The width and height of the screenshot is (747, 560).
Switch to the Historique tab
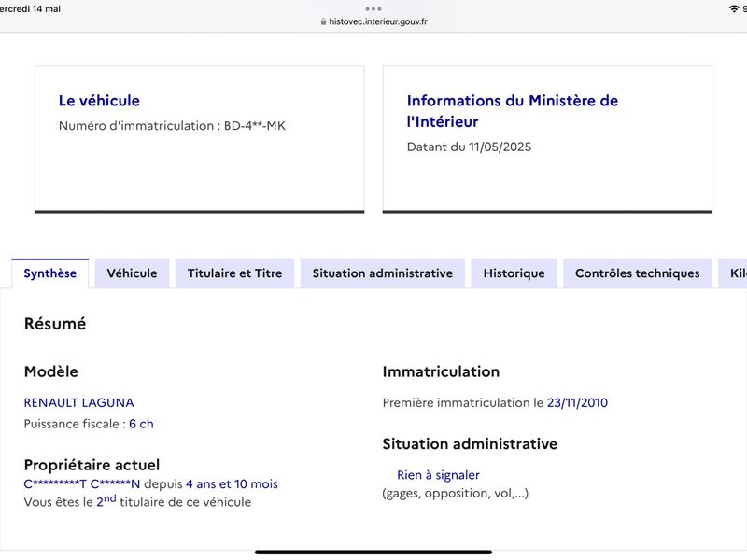click(x=514, y=273)
